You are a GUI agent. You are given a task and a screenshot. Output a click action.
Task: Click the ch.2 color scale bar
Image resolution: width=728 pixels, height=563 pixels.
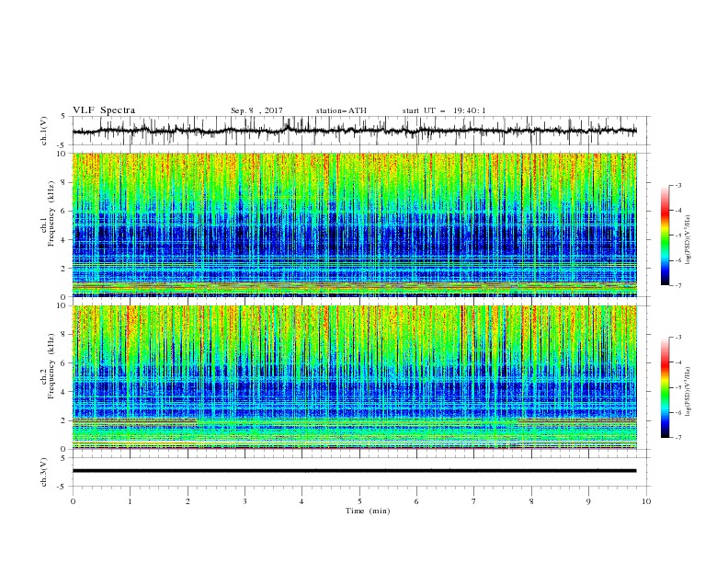pyautogui.click(x=665, y=387)
